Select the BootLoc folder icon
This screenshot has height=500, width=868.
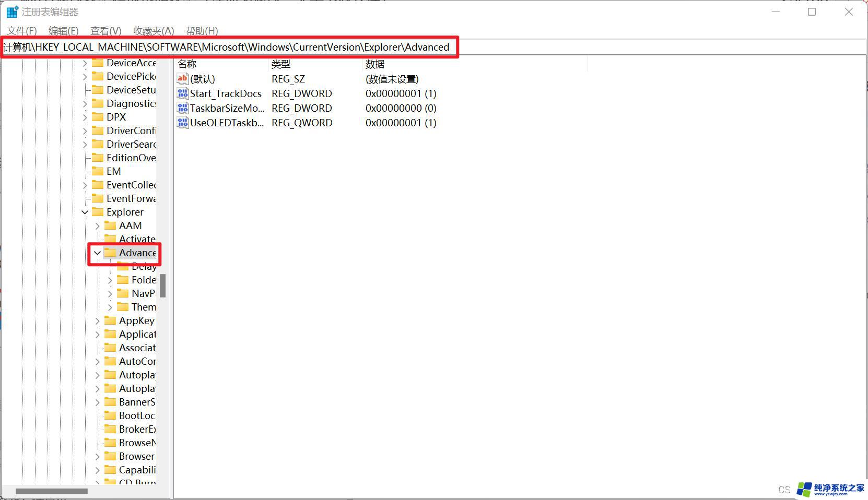point(110,415)
